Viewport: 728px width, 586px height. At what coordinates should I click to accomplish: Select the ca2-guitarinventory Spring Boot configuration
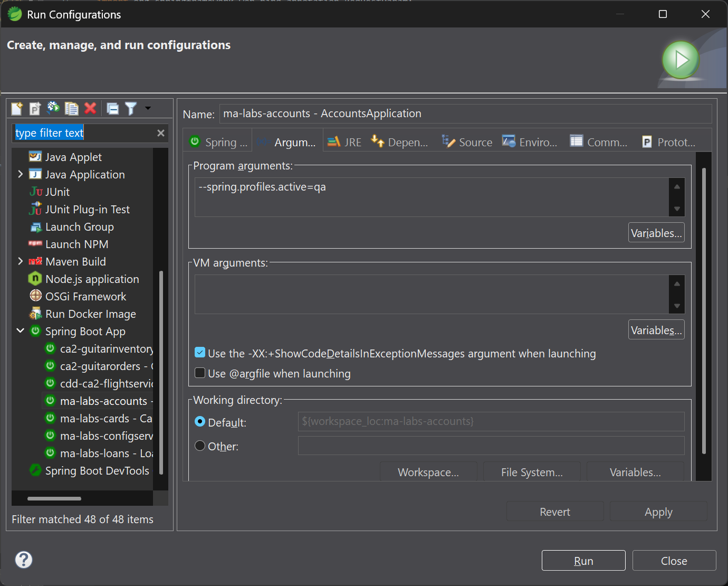click(x=106, y=348)
